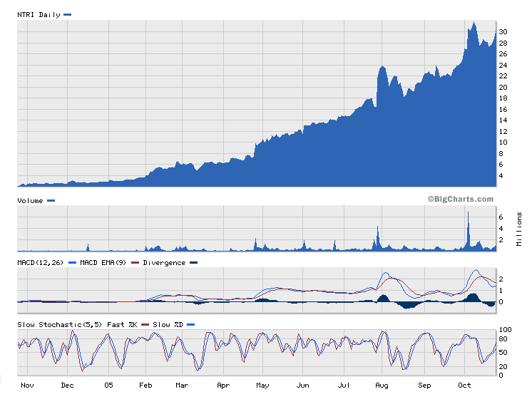Screen dimensions: 532x409
Task: Click the blue NTRI Daily legend swatch
Action: click(68, 14)
